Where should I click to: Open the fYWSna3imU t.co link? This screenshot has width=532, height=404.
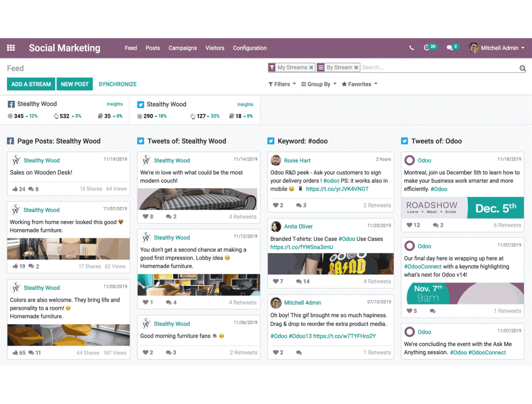(302, 247)
